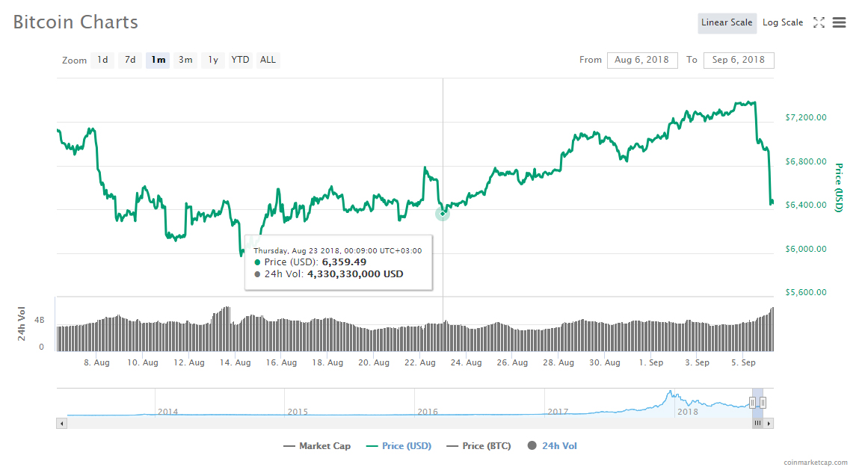Click the navigator's right scroll arrow

point(769,423)
